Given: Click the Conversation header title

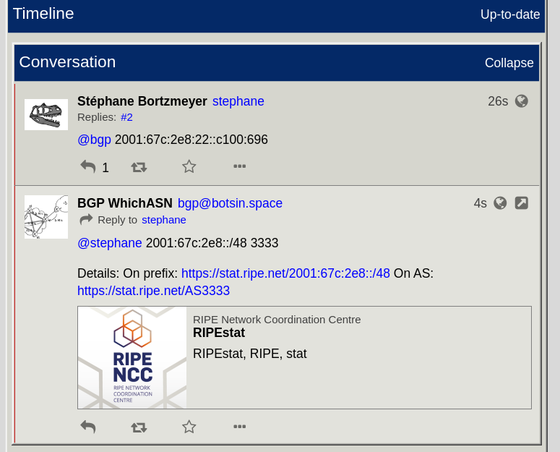Looking at the screenshot, I should tap(68, 62).
